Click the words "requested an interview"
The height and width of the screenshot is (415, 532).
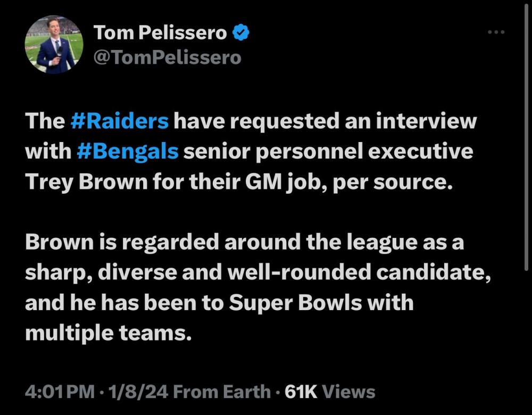(326, 121)
